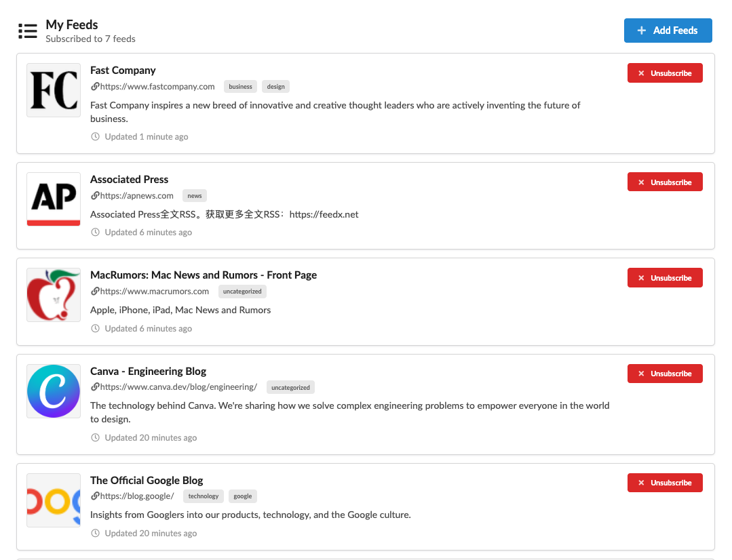732x560 pixels.
Task: Select the uncategorized tag on Canva feed
Action: coord(290,387)
